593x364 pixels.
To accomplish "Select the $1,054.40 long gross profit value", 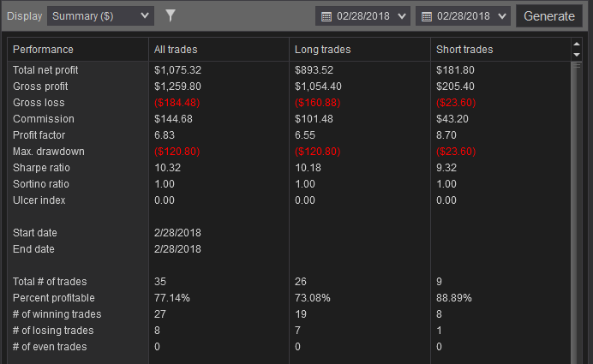I will tap(318, 87).
